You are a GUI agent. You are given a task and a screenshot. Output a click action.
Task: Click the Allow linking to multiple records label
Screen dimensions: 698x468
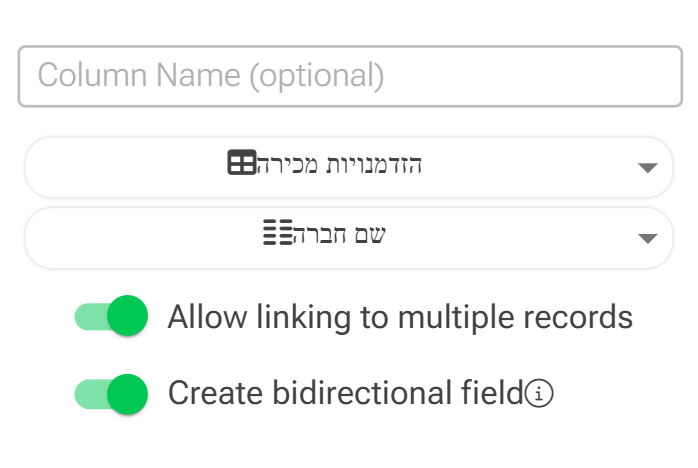pyautogui.click(x=400, y=318)
